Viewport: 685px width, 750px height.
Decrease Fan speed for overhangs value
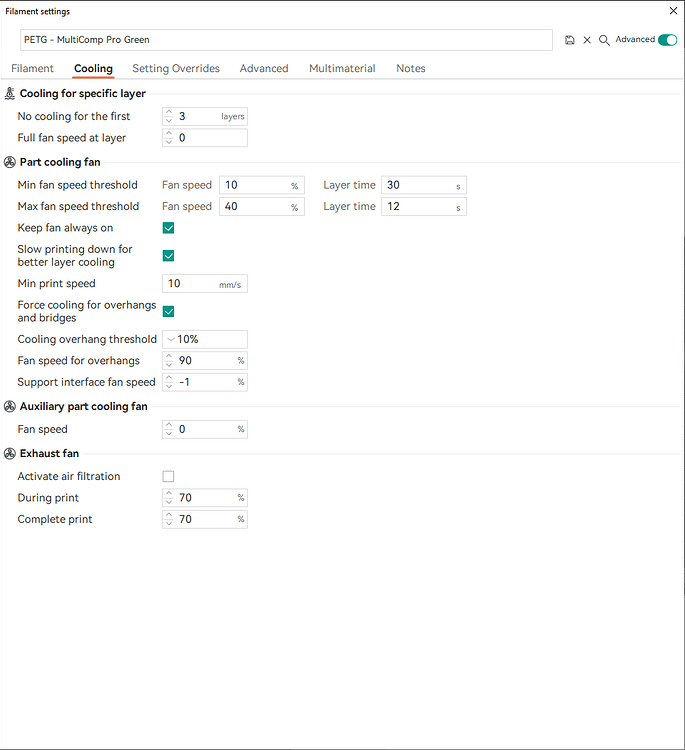coord(169,364)
